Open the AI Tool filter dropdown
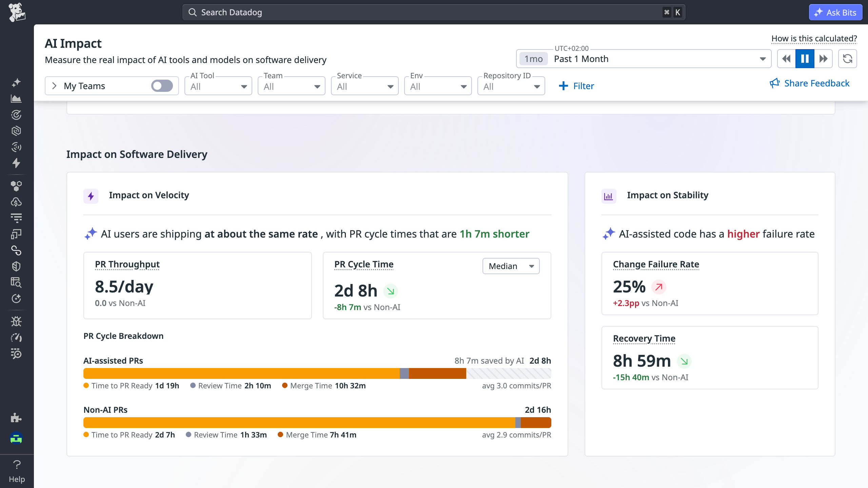 pyautogui.click(x=218, y=86)
